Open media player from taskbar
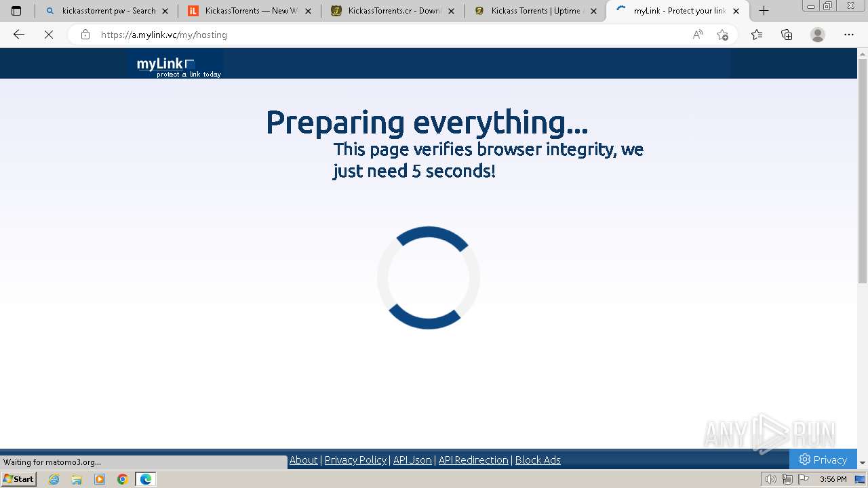The width and height of the screenshot is (868, 488). (100, 479)
